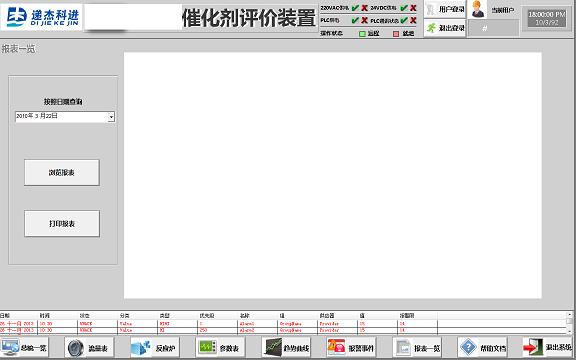Click the current user name field showing #
Screen dimensions: 576x360
(493, 28)
